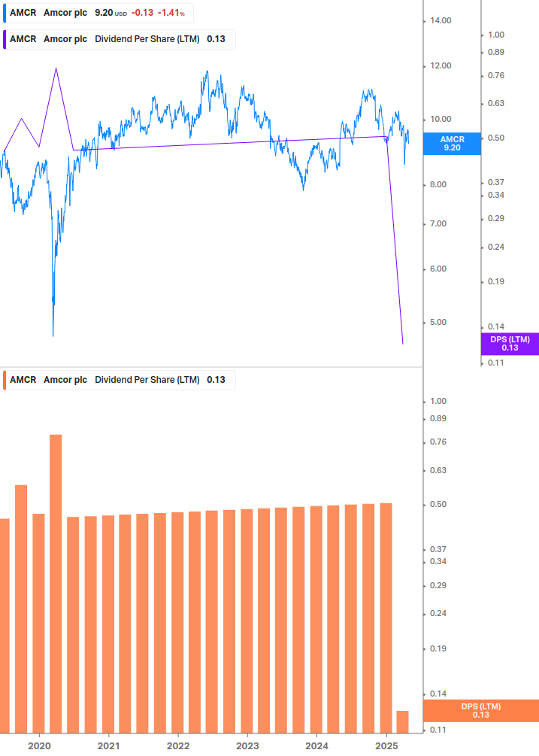
Task: Click orange color marker of lower legend
Action: click(5, 380)
